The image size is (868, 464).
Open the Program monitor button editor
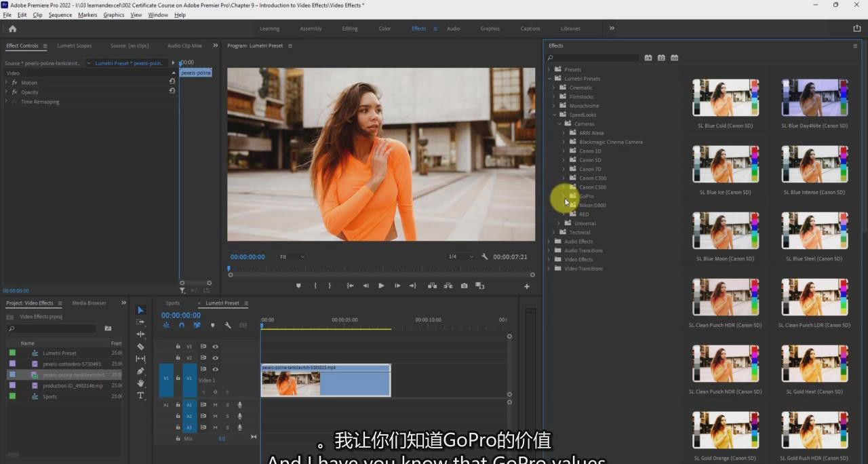coord(527,286)
